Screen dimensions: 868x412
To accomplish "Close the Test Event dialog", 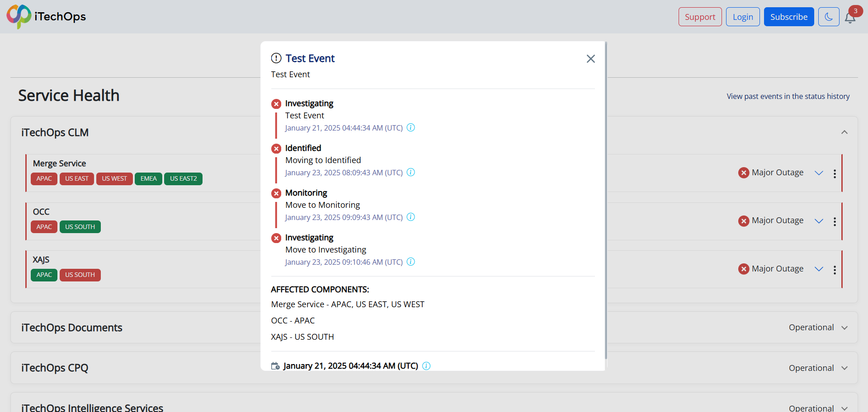I will coord(590,59).
